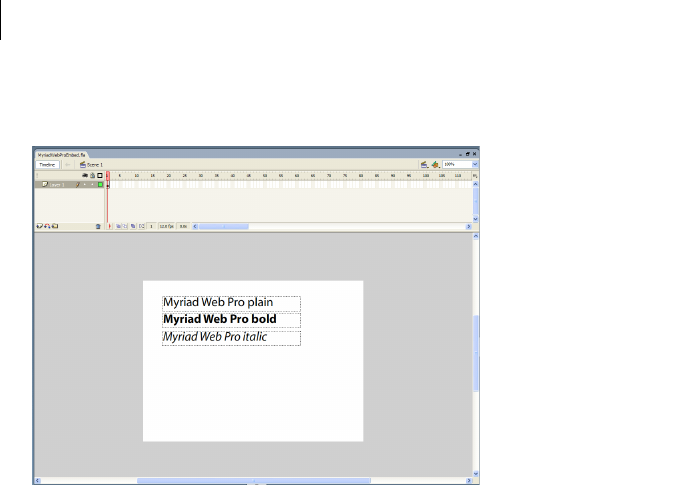694x485 pixels.
Task: Click the show/hide all layers eye icon
Action: click(85, 175)
